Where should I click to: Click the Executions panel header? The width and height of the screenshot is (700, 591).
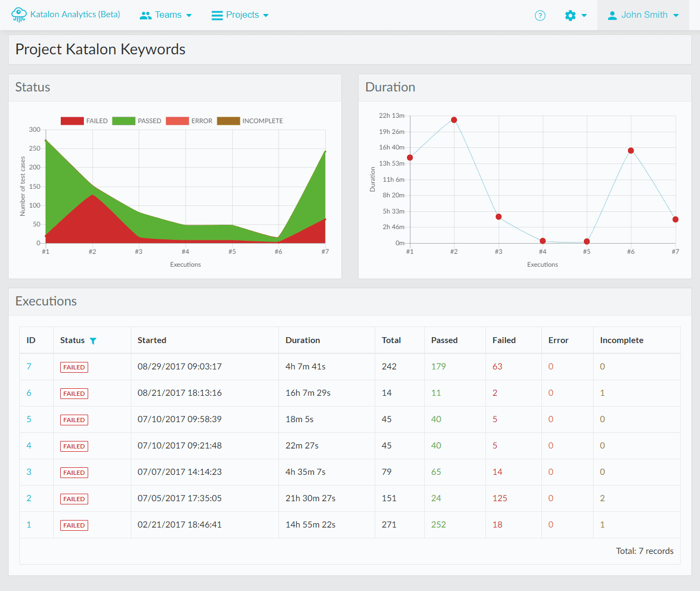click(x=46, y=301)
